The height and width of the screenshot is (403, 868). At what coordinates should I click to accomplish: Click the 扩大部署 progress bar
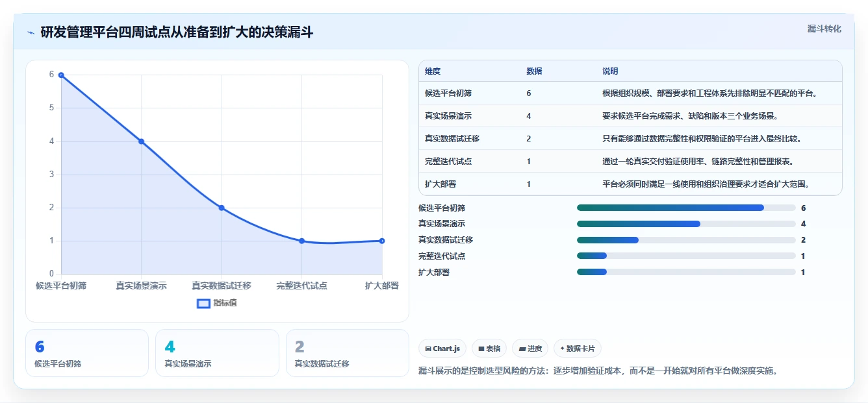(x=686, y=272)
